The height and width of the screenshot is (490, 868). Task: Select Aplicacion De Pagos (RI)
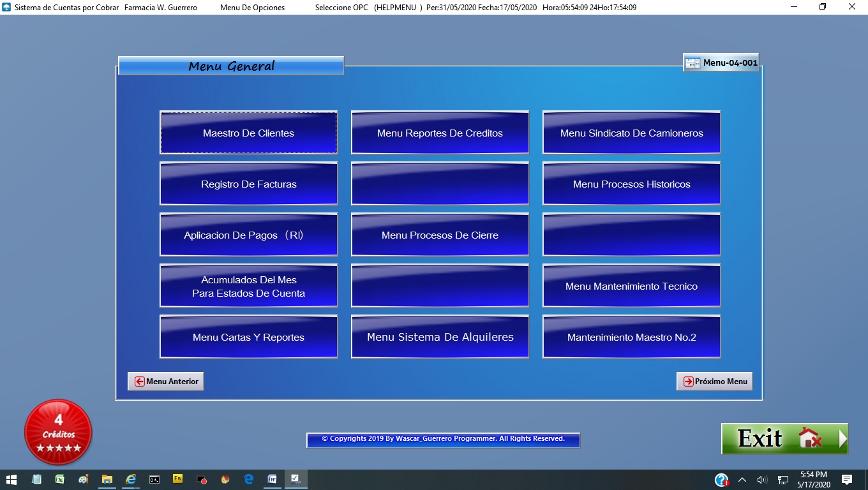(x=248, y=235)
